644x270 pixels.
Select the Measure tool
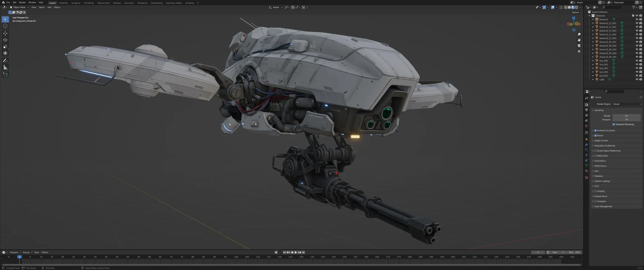coord(5,67)
